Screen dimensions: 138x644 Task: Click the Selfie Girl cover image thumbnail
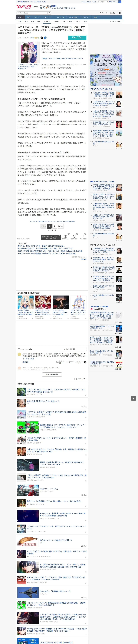29,52
